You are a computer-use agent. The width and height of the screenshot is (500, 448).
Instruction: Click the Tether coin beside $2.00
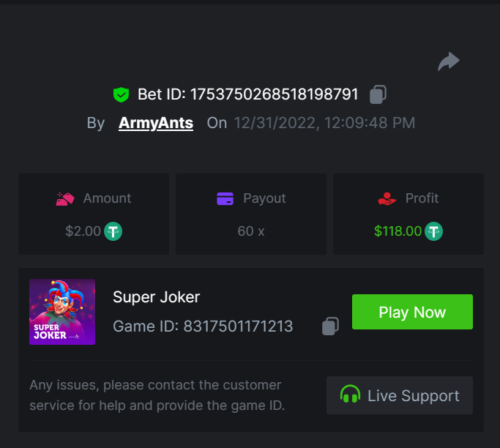(113, 231)
